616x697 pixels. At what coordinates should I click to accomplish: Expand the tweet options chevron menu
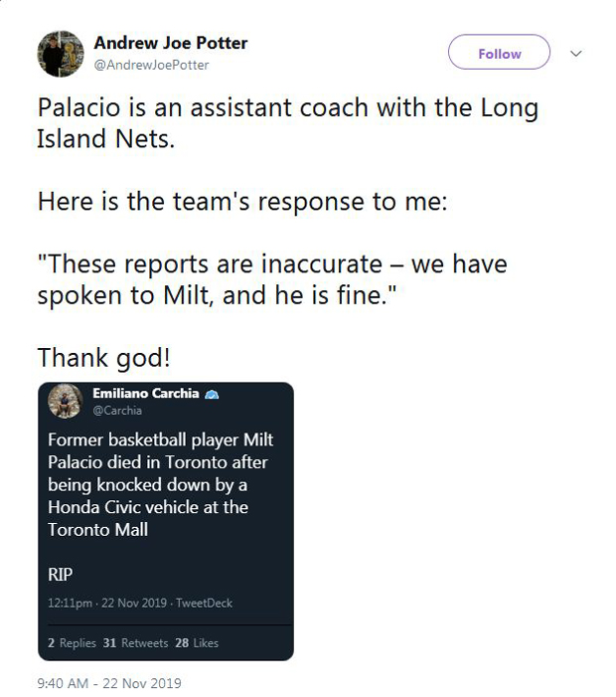(x=576, y=54)
